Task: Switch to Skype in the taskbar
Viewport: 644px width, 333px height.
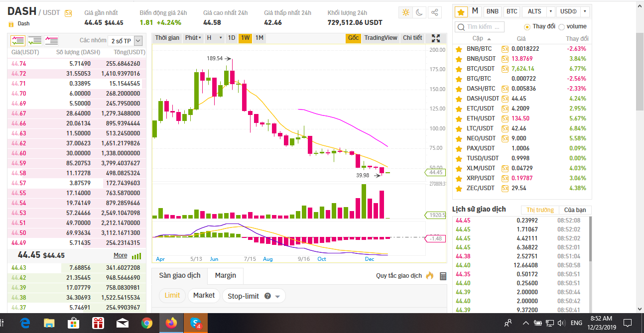Action: pyautogui.click(x=196, y=324)
